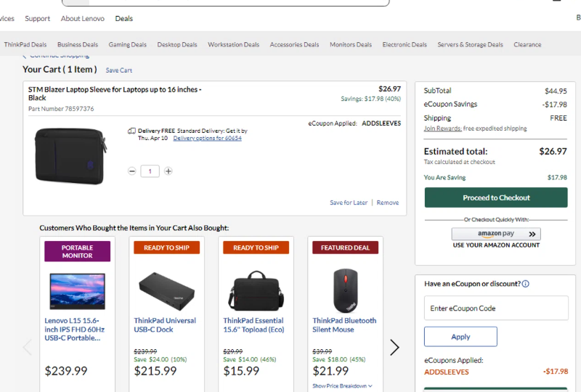581x392 pixels.
Task: Check out with Amazon Pay button
Action: click(x=496, y=234)
